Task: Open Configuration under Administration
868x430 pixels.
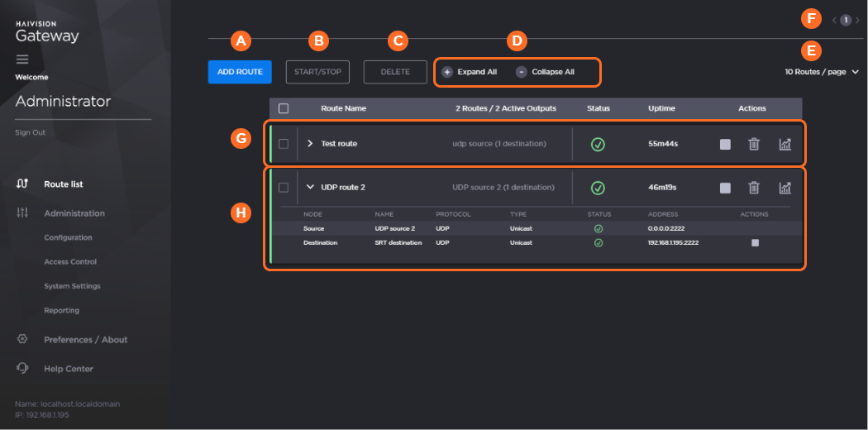Action: tap(68, 237)
